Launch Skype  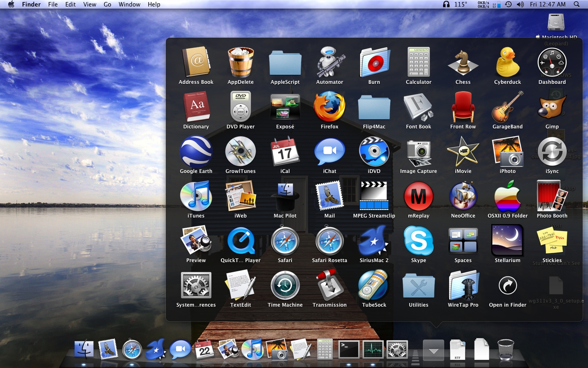419,241
